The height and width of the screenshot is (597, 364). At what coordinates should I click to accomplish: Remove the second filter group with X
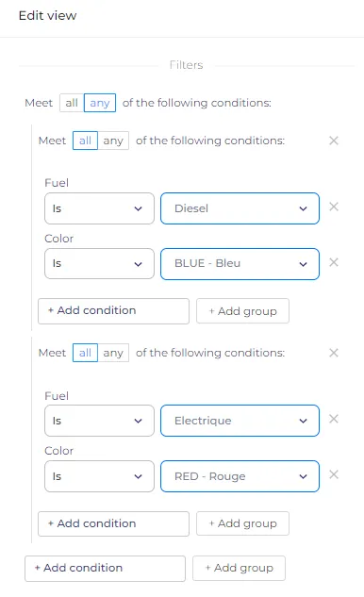click(334, 353)
